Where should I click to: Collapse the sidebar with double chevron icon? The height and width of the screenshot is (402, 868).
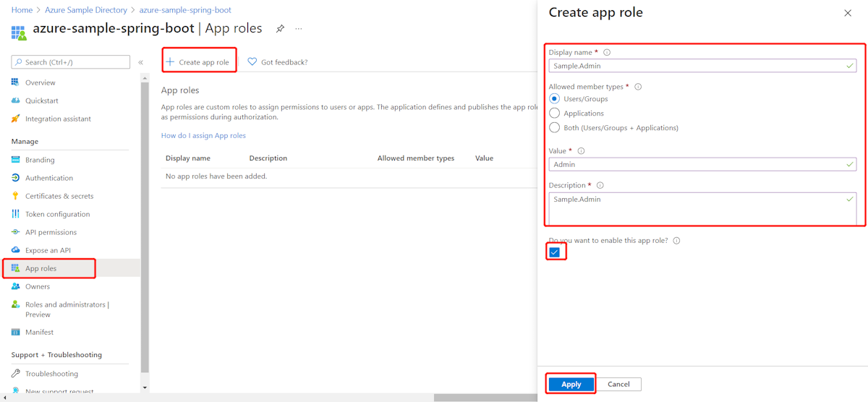click(141, 63)
